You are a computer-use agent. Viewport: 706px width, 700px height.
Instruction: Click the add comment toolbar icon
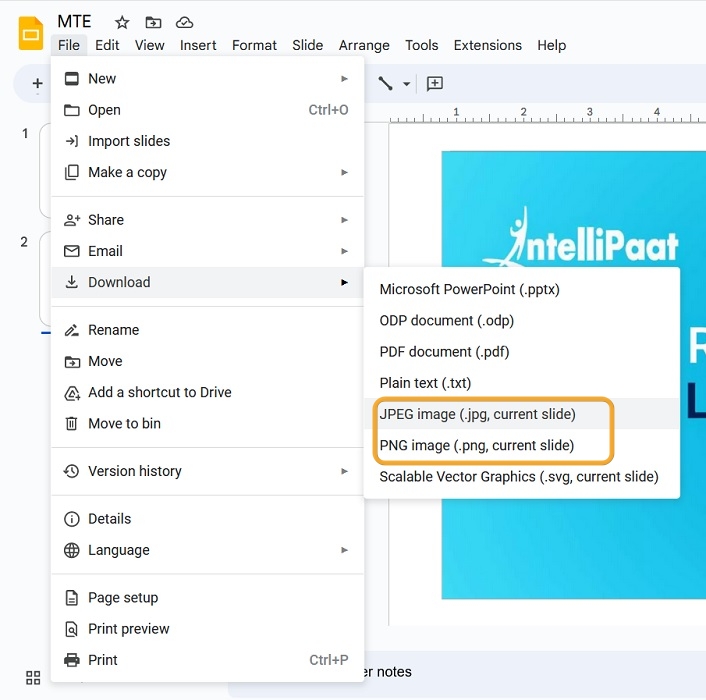tap(434, 83)
